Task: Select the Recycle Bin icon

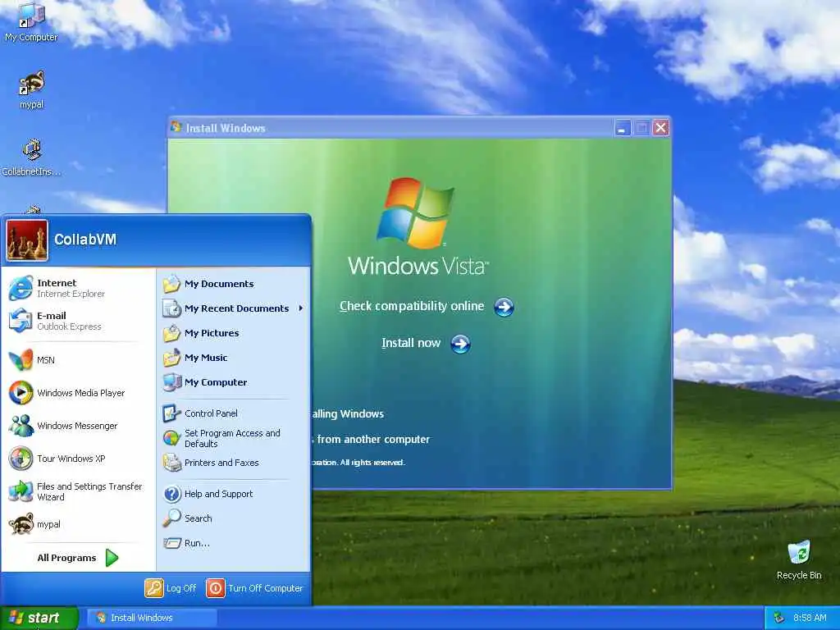Action: click(799, 559)
